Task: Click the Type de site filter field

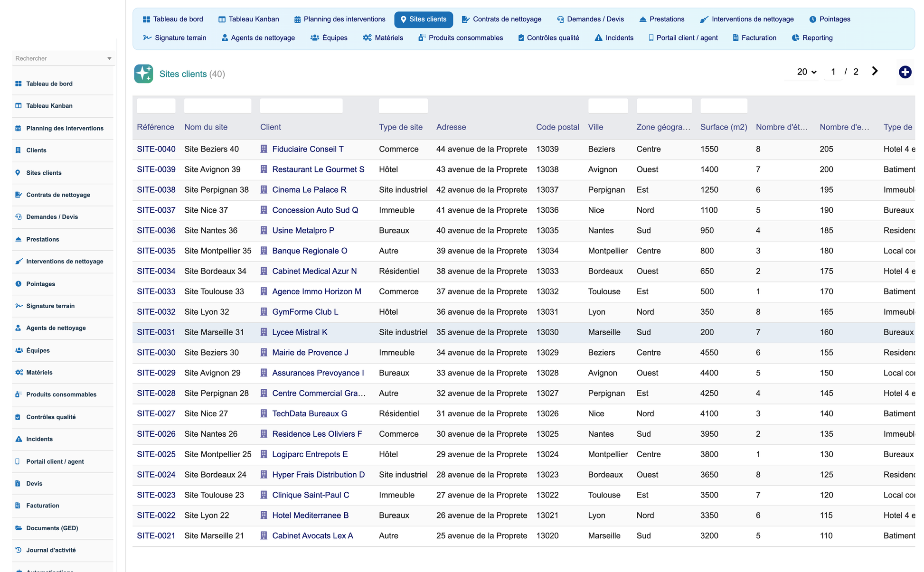Action: [x=403, y=106]
